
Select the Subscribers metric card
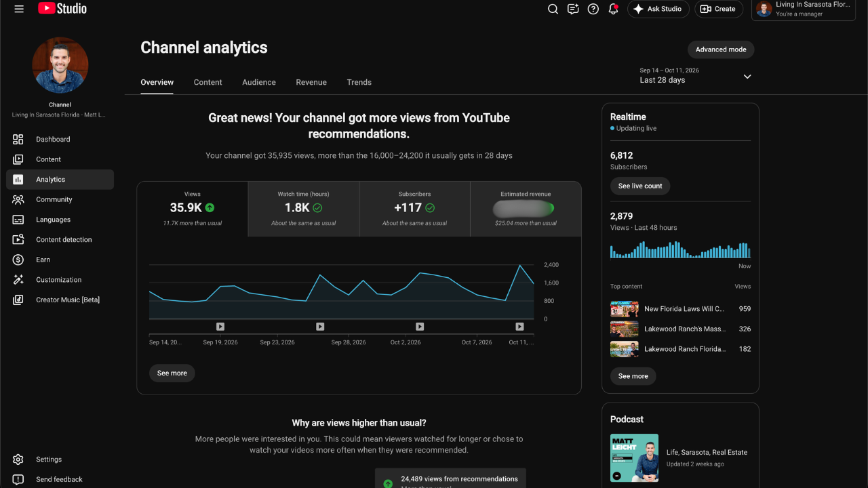click(x=415, y=209)
